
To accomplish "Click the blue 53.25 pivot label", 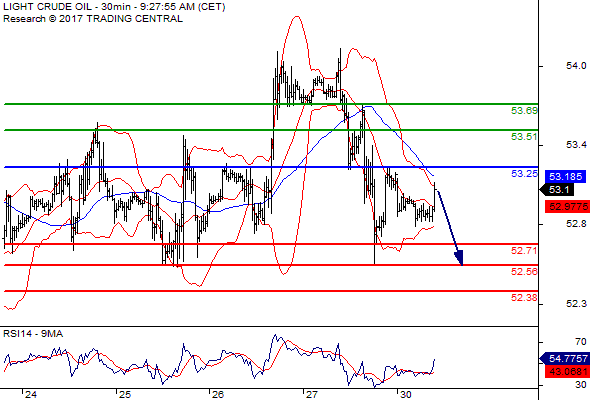I will (524, 174).
